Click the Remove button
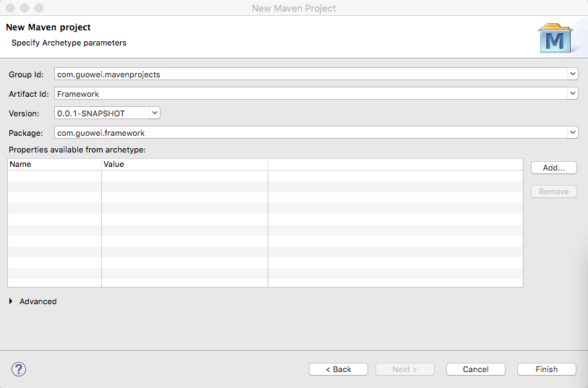The image size is (588, 388). (554, 191)
